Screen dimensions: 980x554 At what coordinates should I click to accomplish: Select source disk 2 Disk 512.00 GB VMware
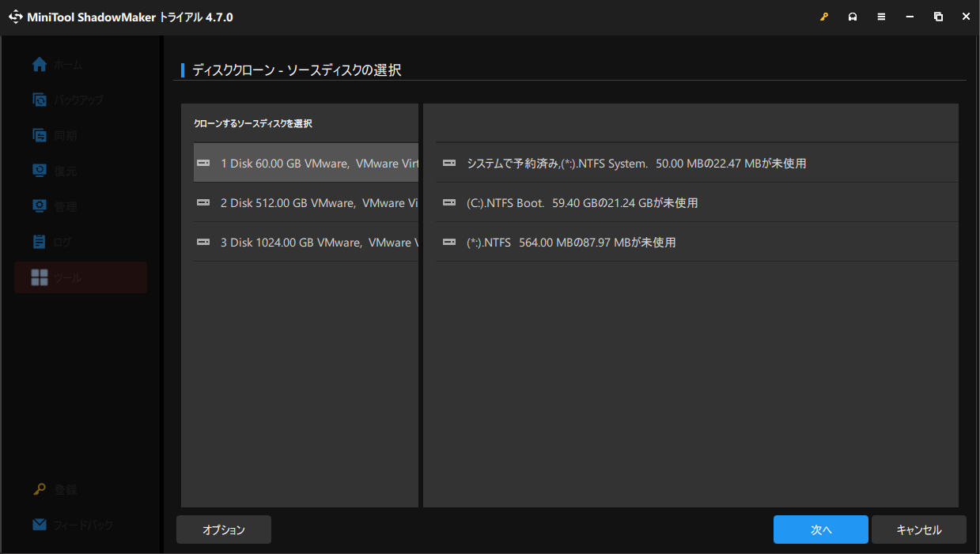pos(306,202)
